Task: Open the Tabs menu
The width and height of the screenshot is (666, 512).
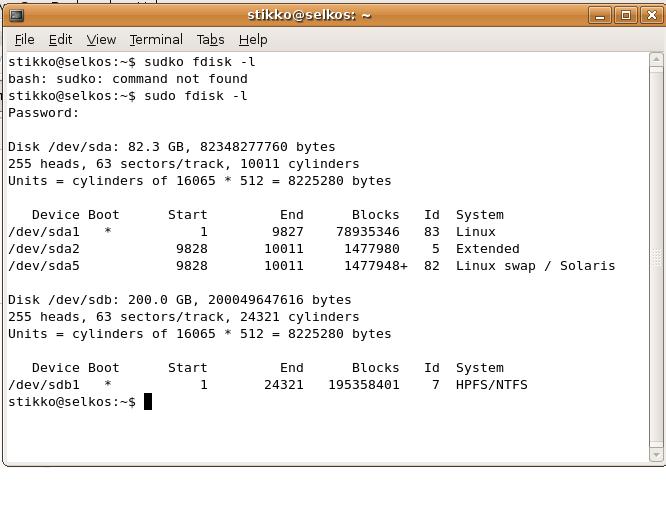Action: (x=210, y=40)
